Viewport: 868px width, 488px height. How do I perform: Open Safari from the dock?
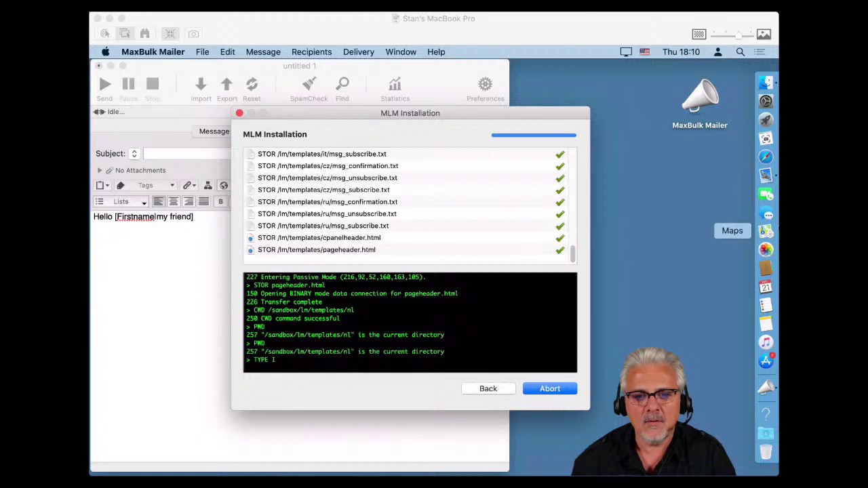point(766,157)
